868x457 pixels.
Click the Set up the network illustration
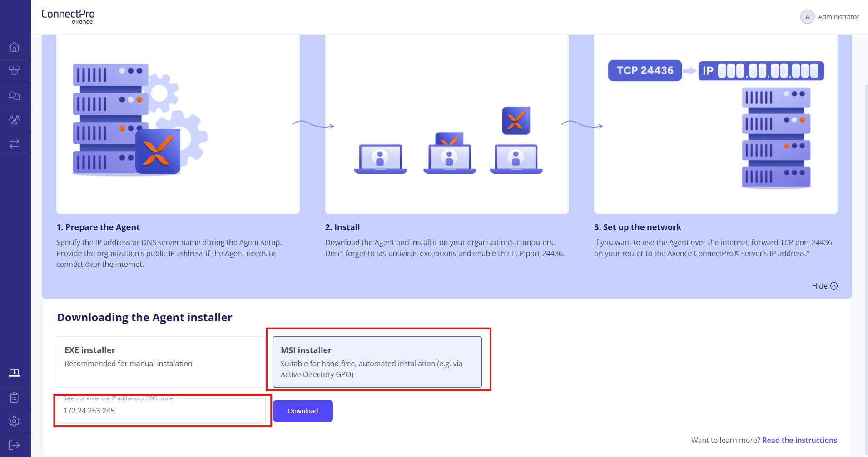point(715,123)
